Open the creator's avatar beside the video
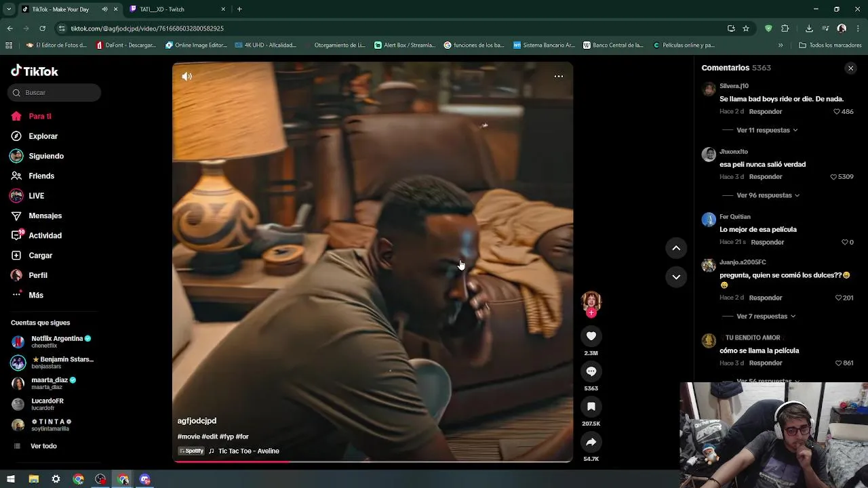This screenshot has height=488, width=868. point(591,301)
